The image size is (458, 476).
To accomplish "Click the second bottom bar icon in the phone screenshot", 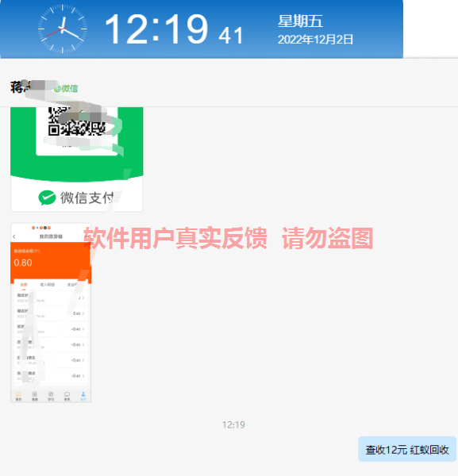I will click(35, 396).
